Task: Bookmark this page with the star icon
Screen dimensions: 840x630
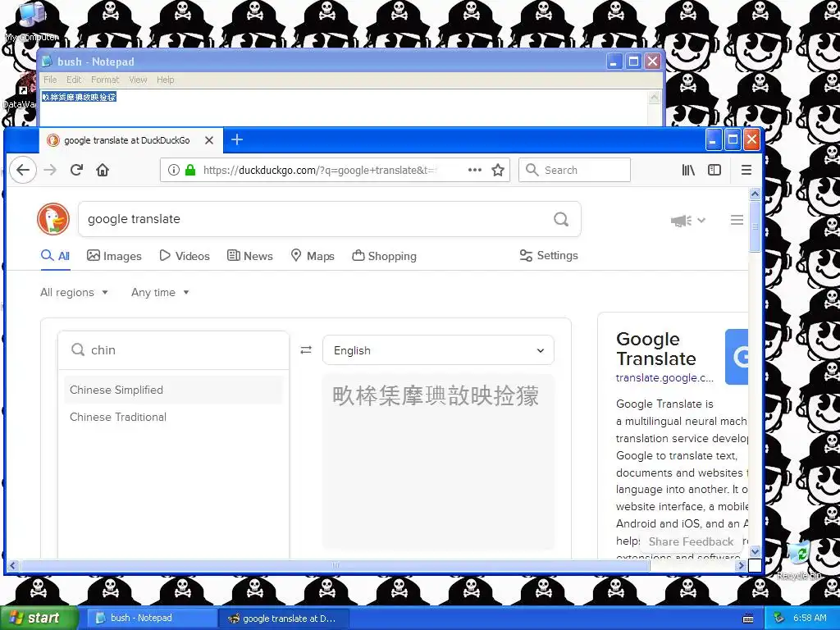Action: pyautogui.click(x=498, y=170)
